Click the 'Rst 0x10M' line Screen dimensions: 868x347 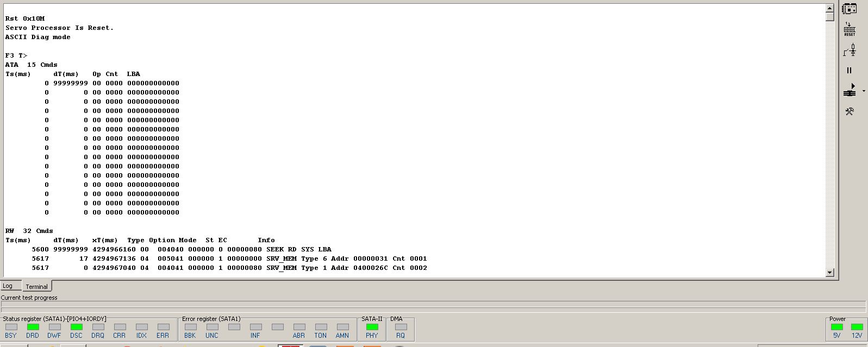tap(25, 18)
